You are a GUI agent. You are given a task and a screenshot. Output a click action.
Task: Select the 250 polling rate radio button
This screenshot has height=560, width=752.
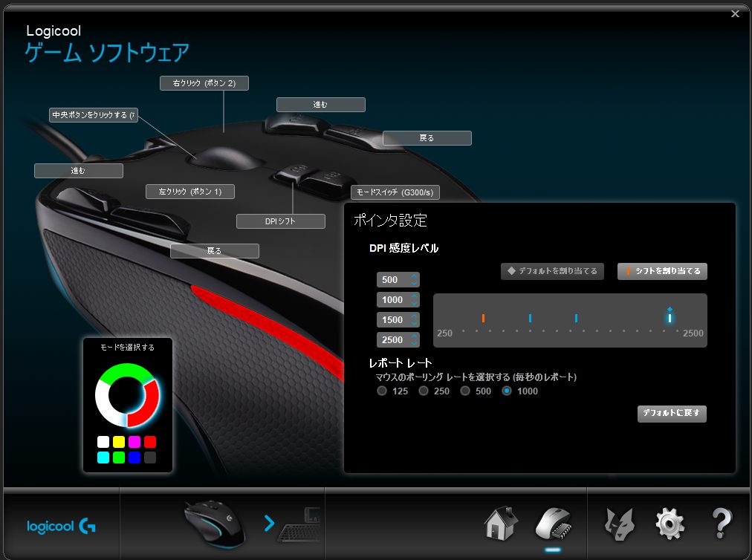pos(423,391)
